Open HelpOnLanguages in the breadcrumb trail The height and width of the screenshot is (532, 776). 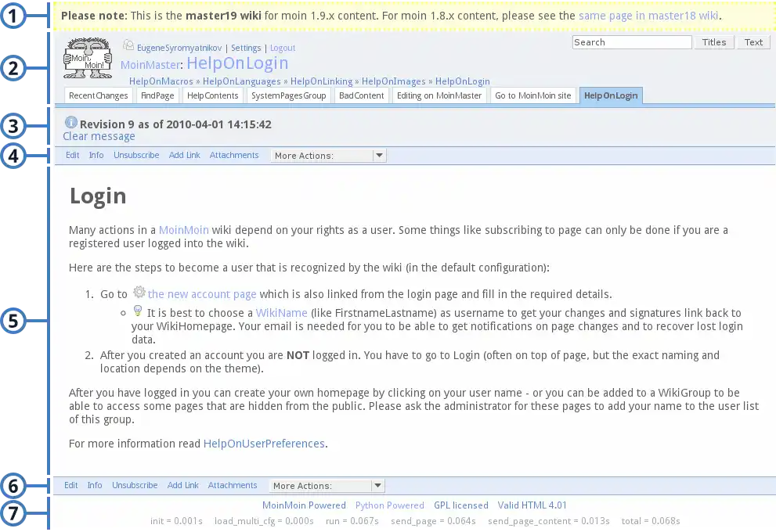241,81
